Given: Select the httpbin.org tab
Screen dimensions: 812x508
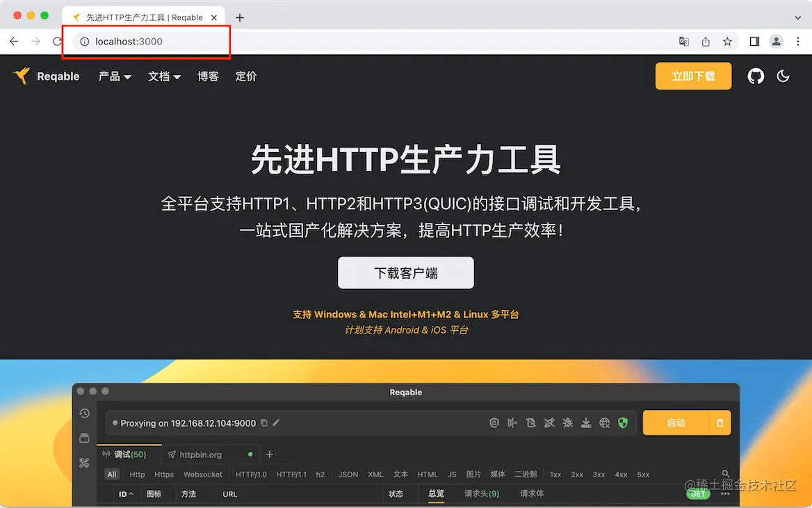Looking at the screenshot, I should (210, 454).
